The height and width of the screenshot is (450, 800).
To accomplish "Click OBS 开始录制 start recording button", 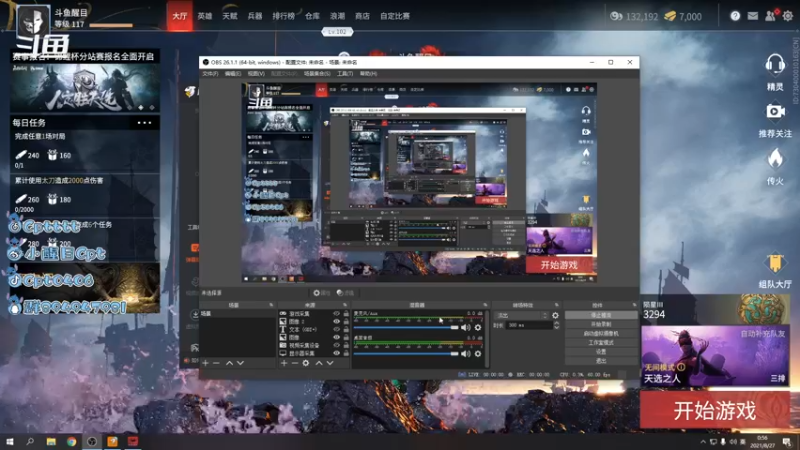I will (x=601, y=324).
